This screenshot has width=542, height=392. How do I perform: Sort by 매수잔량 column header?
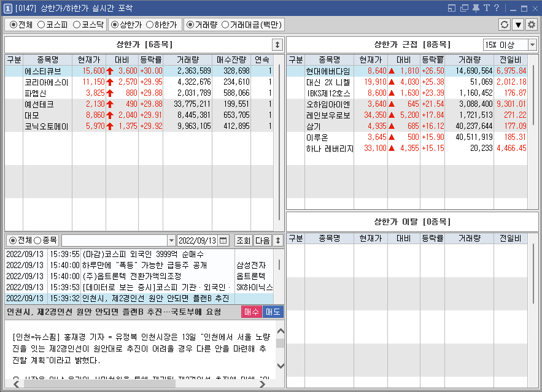231,60
